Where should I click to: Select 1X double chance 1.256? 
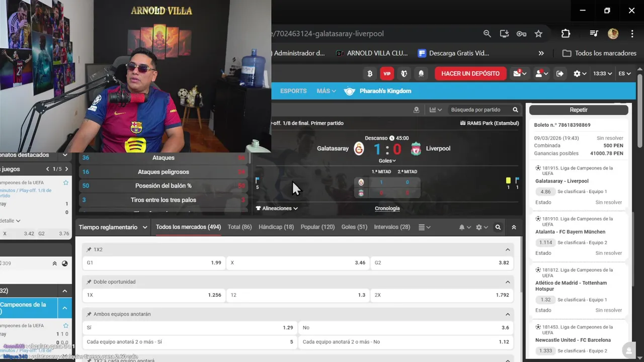tap(154, 295)
